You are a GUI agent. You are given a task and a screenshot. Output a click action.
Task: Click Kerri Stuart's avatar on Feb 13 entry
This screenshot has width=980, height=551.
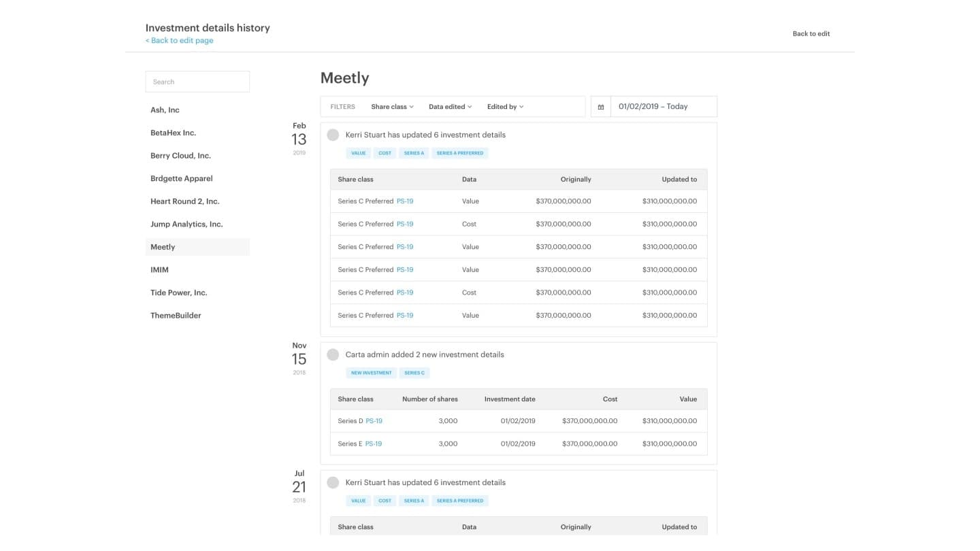(333, 135)
